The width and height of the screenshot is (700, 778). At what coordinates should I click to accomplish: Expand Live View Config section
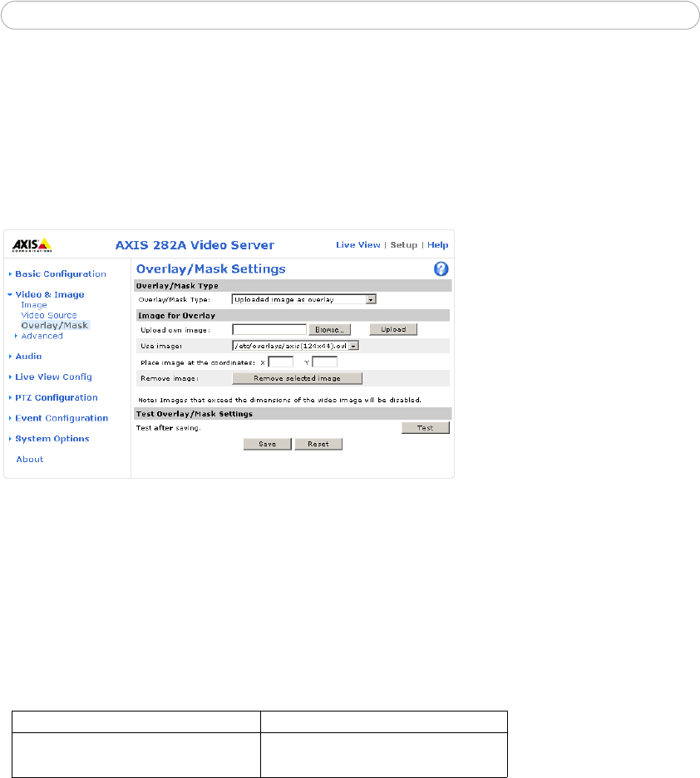coord(53,377)
